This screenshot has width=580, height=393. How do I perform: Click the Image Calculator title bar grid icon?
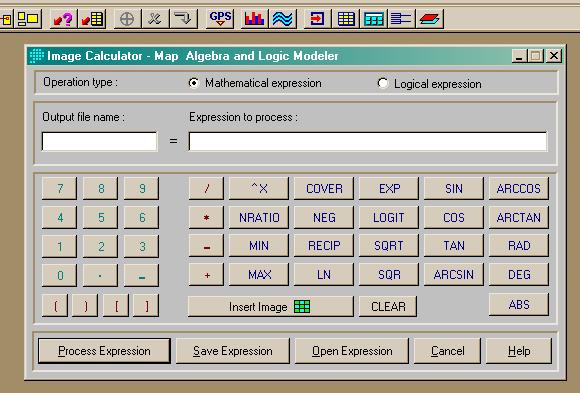coord(37,56)
